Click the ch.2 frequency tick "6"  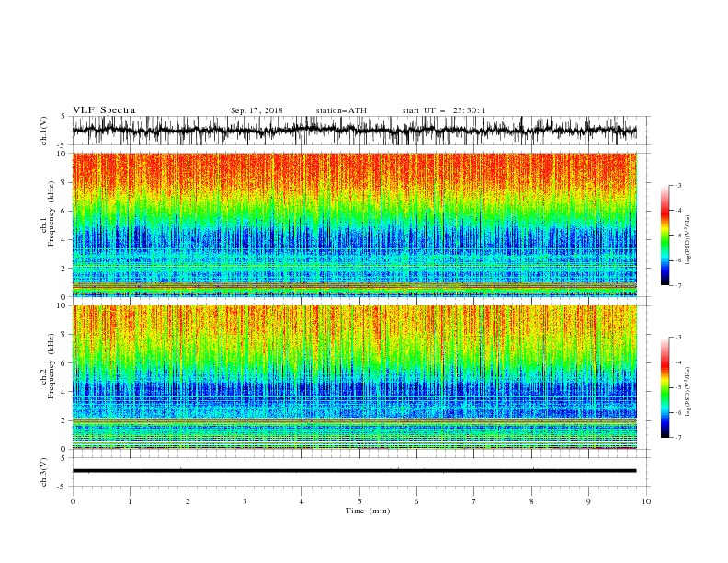point(65,363)
